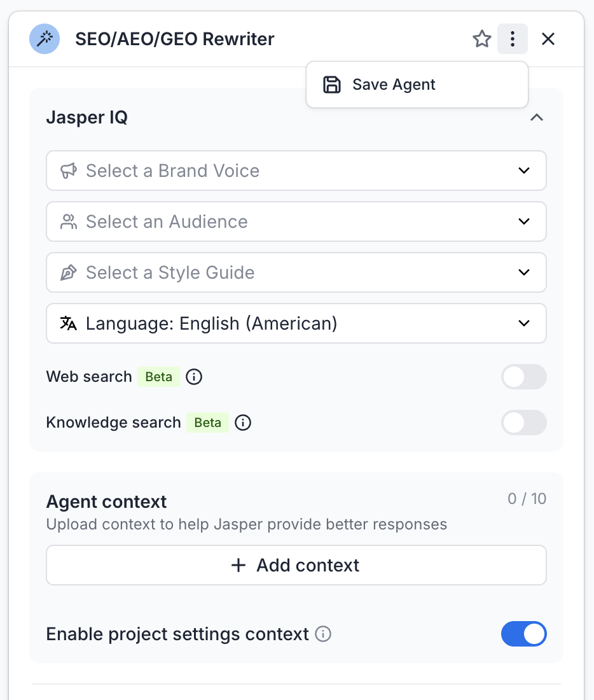Open the Language: English (American) dropdown
The height and width of the screenshot is (700, 594).
[296, 323]
